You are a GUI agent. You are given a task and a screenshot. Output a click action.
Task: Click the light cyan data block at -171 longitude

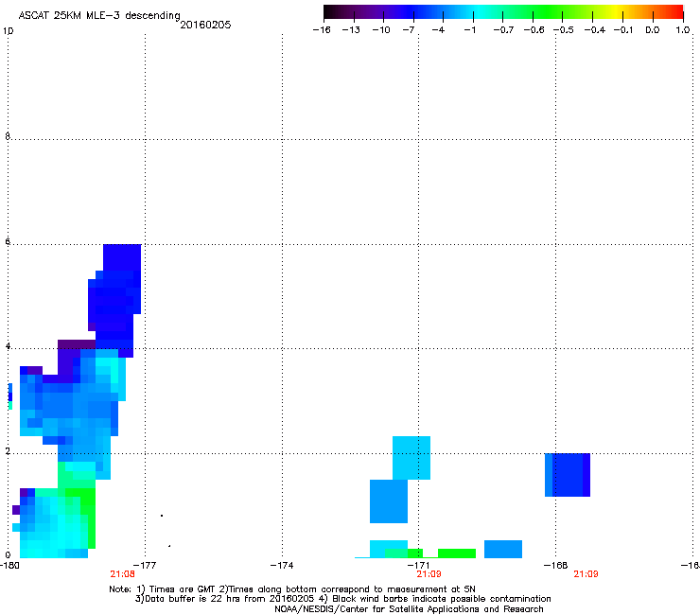411,458
